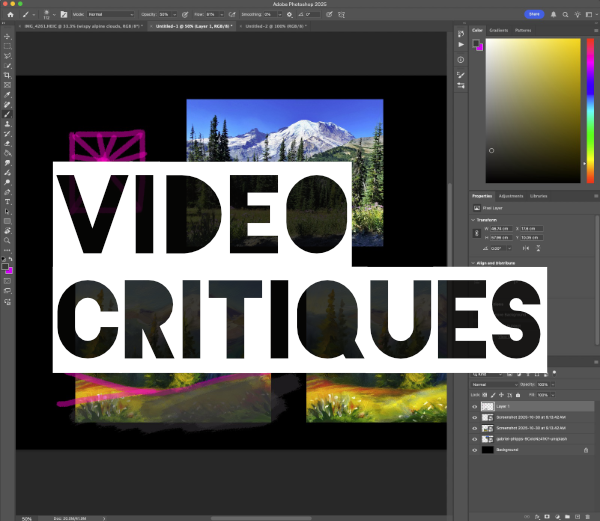Toggle lock all padlock in Layers panel

518,395
